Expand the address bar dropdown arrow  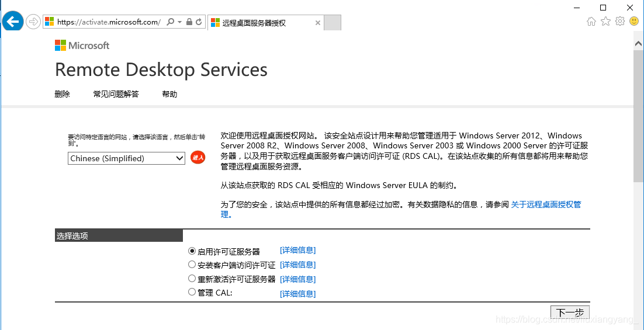click(179, 22)
